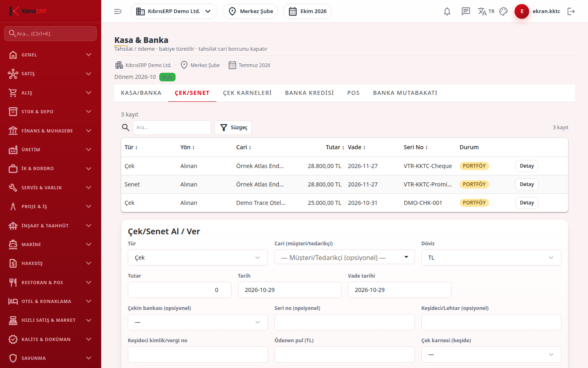Image resolution: width=588 pixels, height=368 pixels.
Task: Open notifications bell icon
Action: (x=447, y=11)
